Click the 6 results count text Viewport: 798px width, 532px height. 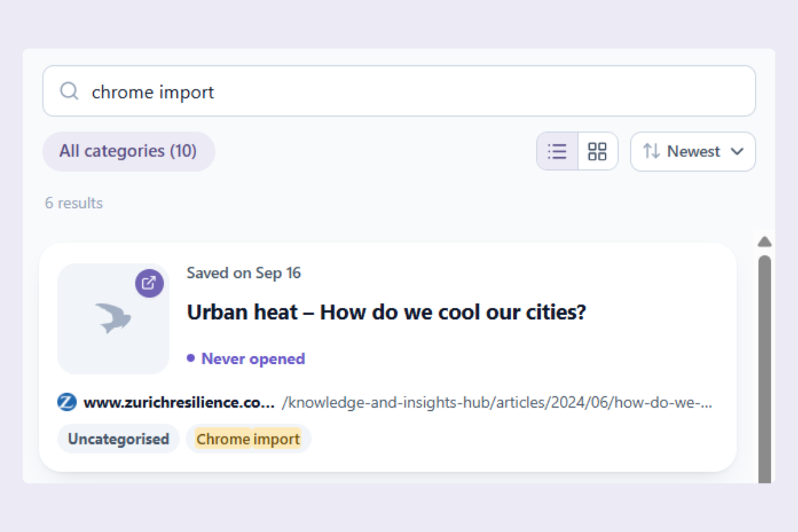[x=74, y=203]
